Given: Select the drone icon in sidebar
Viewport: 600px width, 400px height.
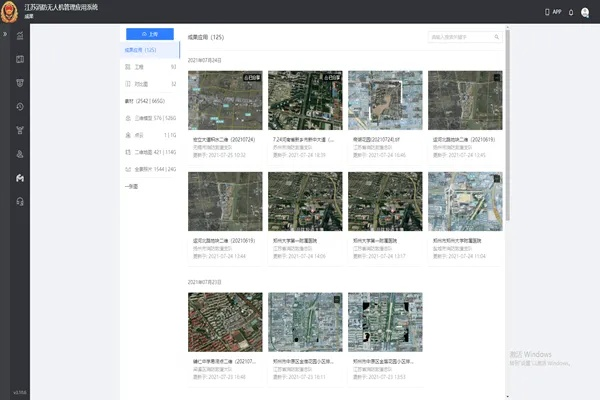Looking at the screenshot, I should tap(20, 178).
